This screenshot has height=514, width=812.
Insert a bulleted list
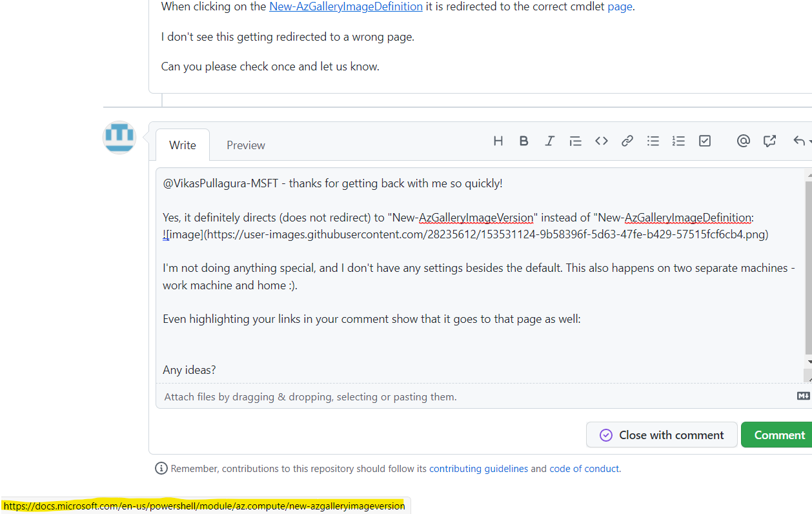(653, 141)
